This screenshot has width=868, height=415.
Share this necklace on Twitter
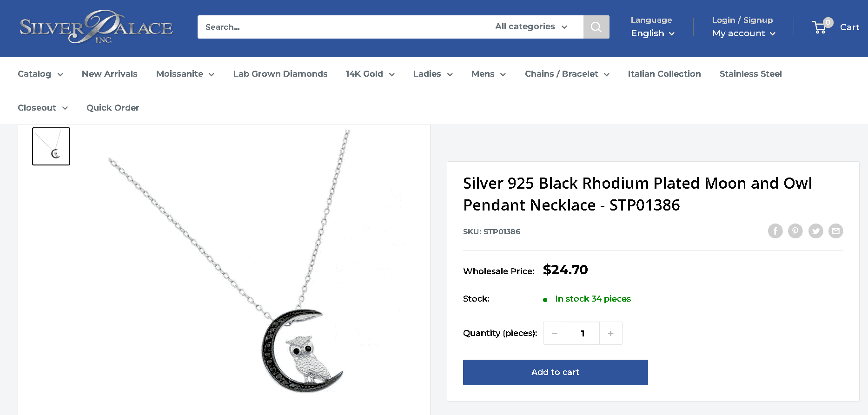(815, 231)
